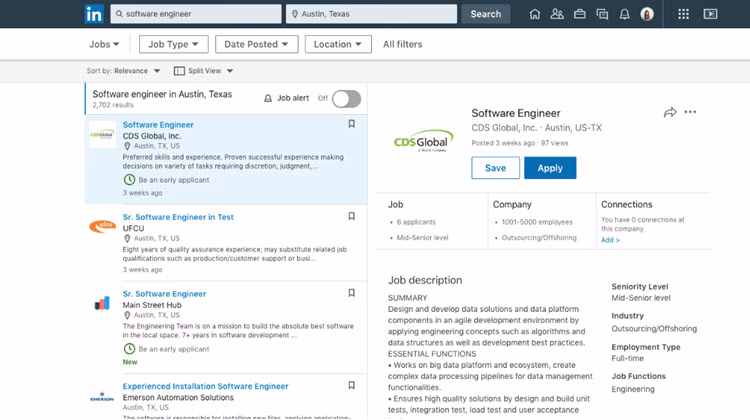750x420 pixels.
Task: Open the Split View layout dropdown
Action: 203,71
